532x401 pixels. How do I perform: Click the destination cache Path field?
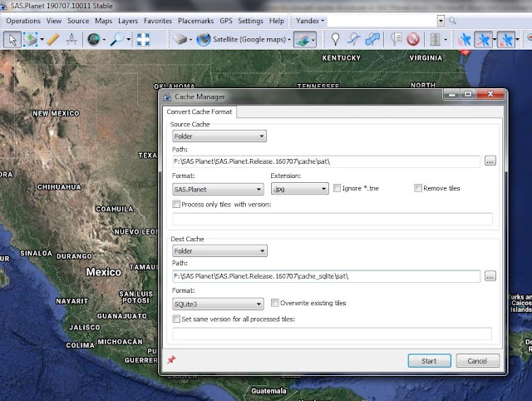point(326,276)
